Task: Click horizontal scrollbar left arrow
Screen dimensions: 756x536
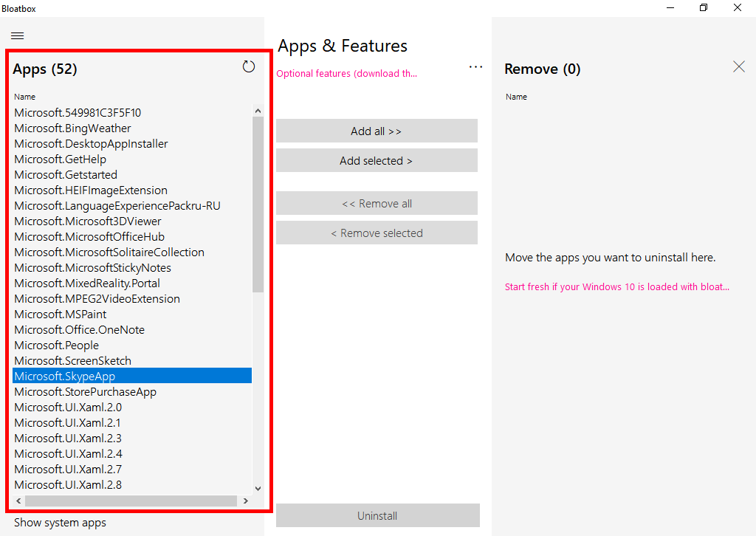Action: [18, 501]
